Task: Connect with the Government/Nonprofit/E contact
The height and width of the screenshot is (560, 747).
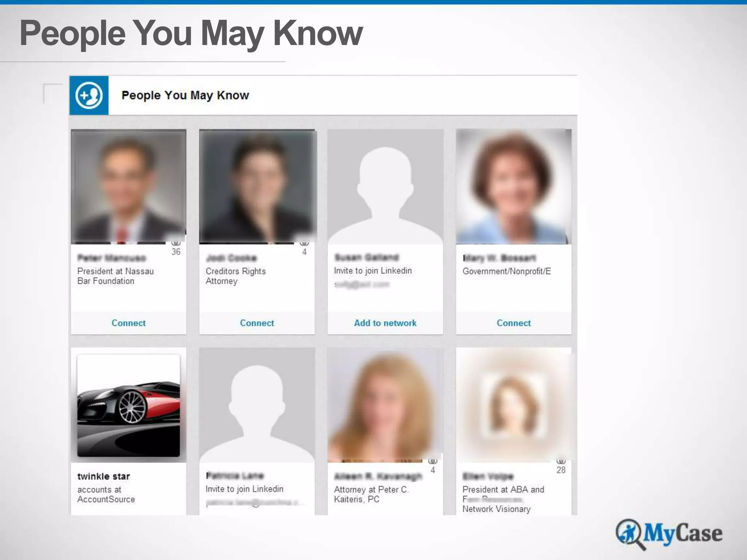Action: pos(514,323)
